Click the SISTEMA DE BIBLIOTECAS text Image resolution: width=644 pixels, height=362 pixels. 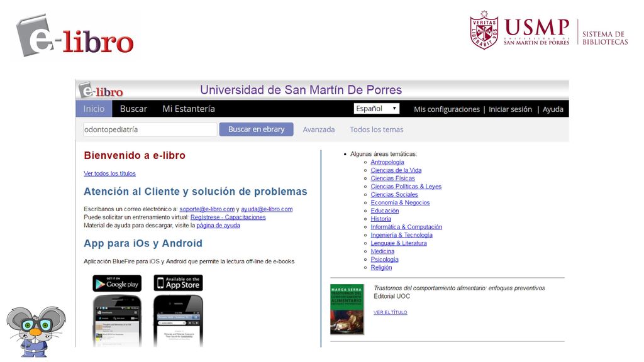coord(605,38)
